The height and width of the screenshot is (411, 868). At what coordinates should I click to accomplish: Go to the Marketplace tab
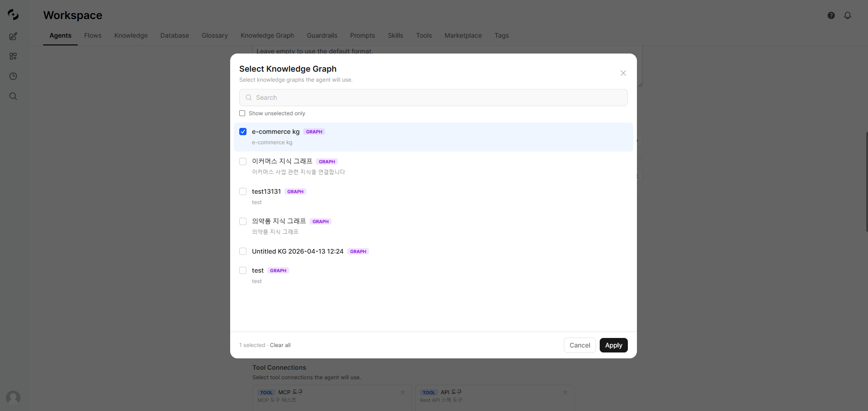click(463, 35)
